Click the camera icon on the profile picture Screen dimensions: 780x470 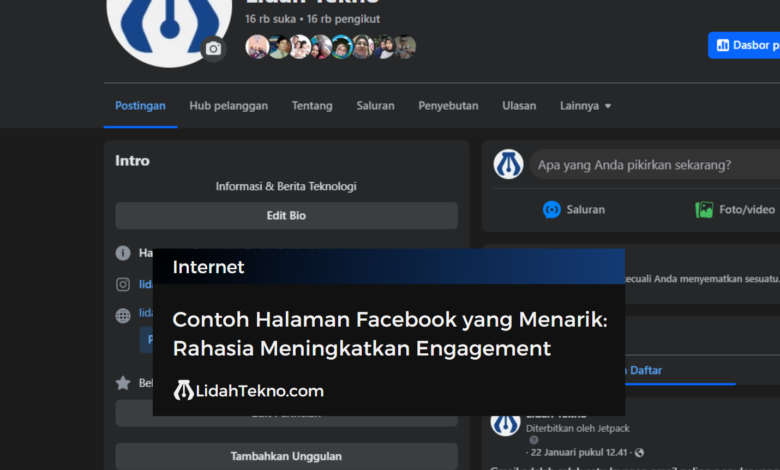(x=213, y=49)
